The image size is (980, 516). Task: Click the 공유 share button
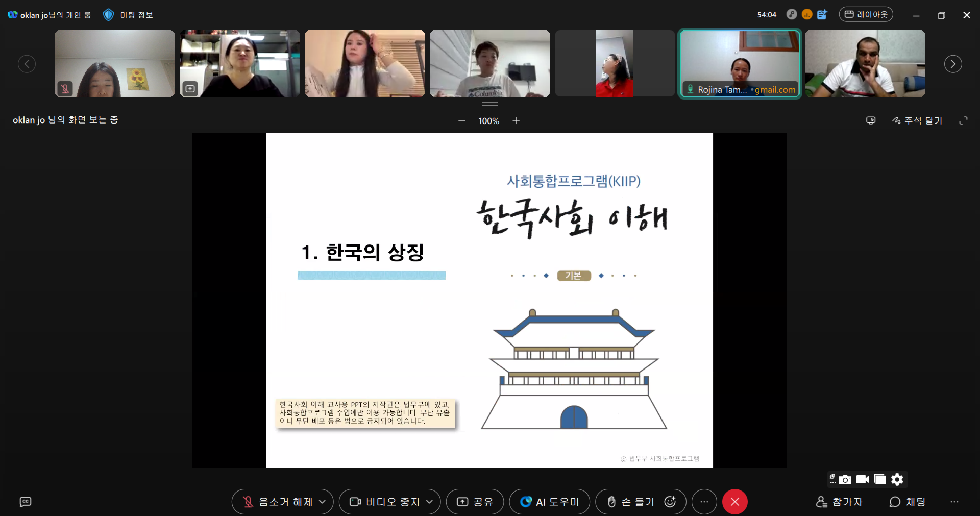click(475, 502)
